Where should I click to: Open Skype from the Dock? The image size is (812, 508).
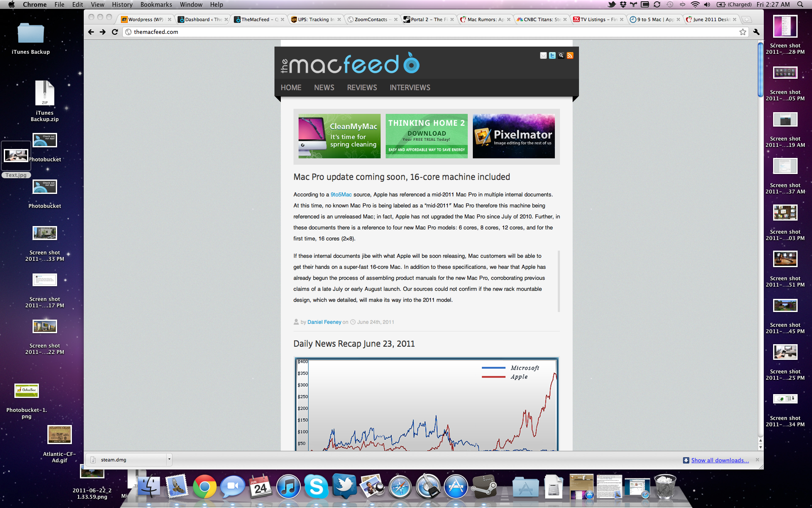316,487
